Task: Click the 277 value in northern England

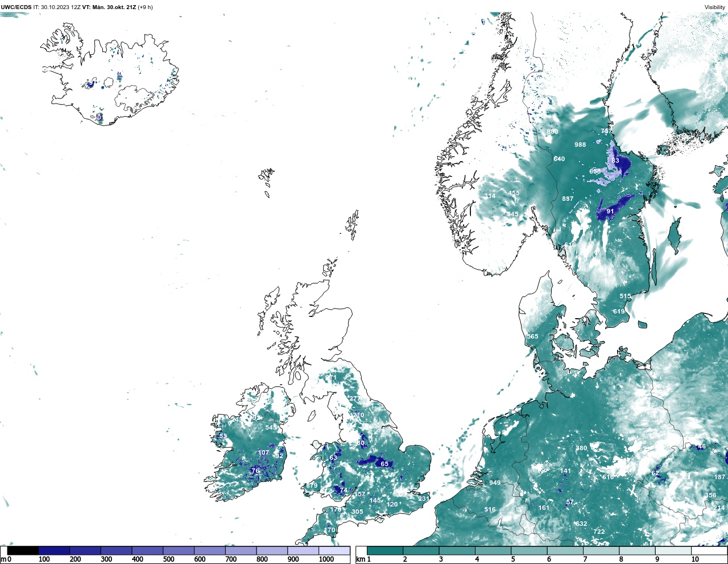Action: [354, 398]
